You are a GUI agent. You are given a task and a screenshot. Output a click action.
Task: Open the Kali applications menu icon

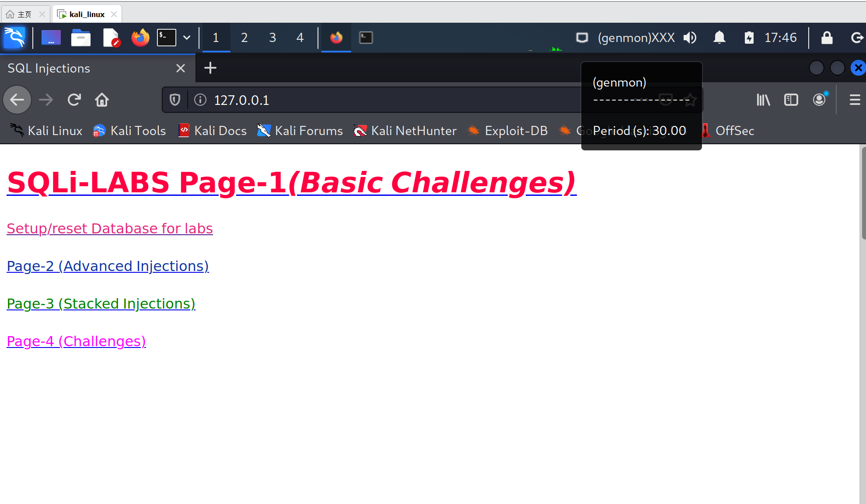click(x=14, y=38)
